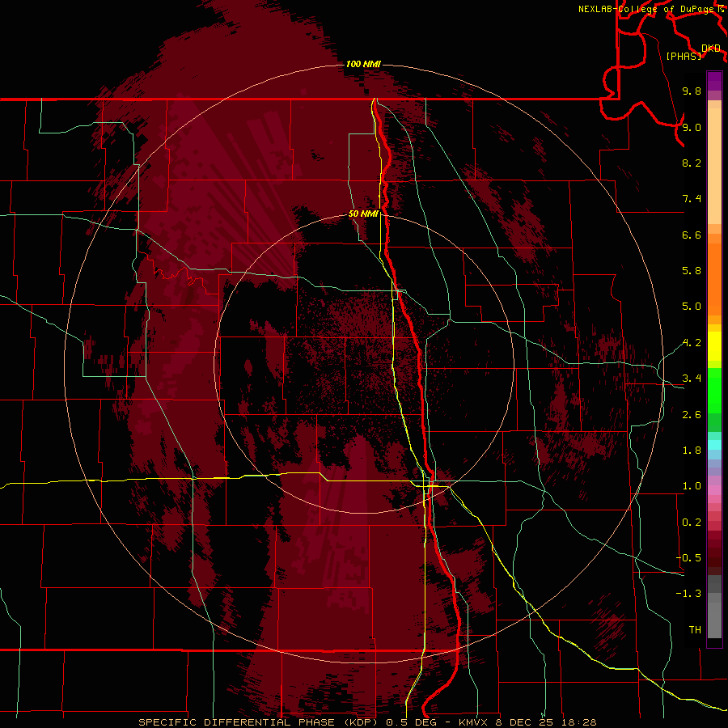
Task: Click the 50 NMI range ring label
Action: 363,214
